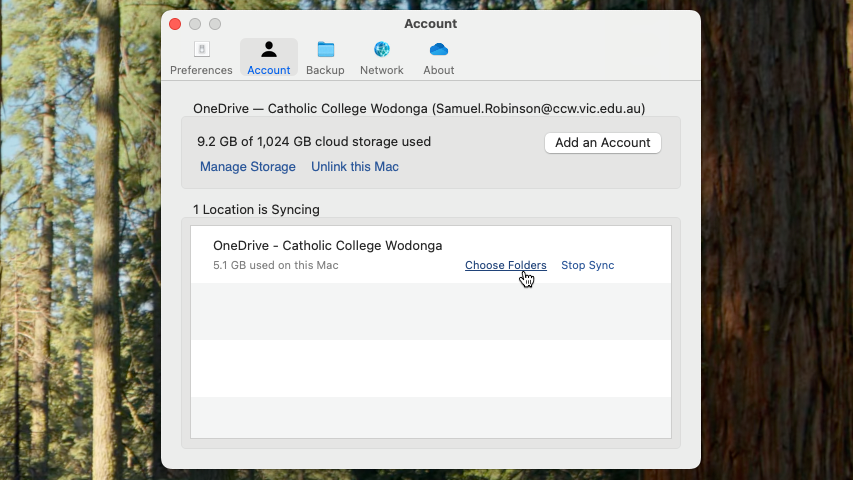Select the OneDrive - Catholic College Wodonga row
This screenshot has width=853, height=480.
[327, 246]
